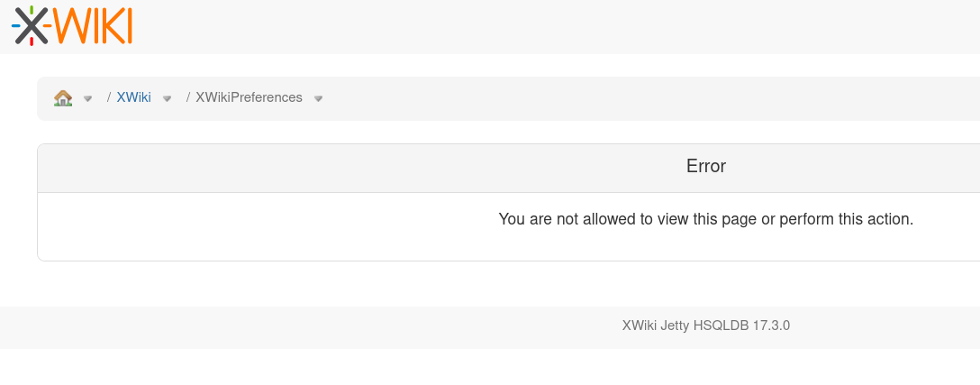Expand the dropdown arrow beside the home icon
The width and height of the screenshot is (980, 385).
tap(88, 98)
